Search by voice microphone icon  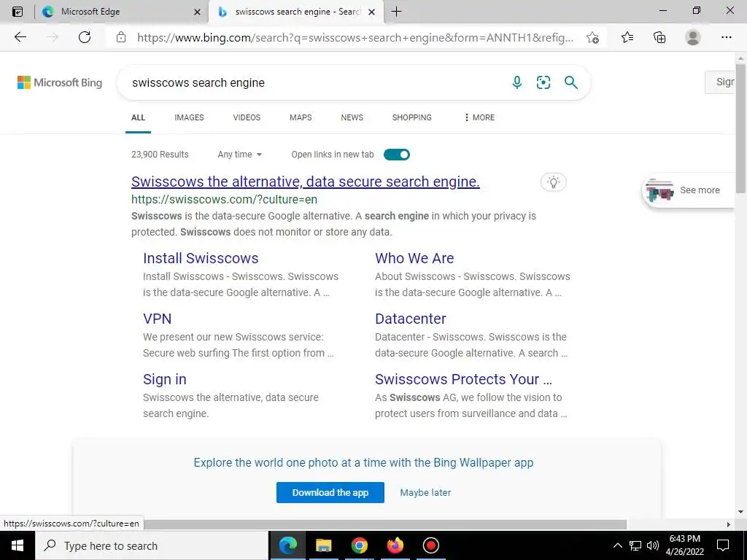[517, 82]
